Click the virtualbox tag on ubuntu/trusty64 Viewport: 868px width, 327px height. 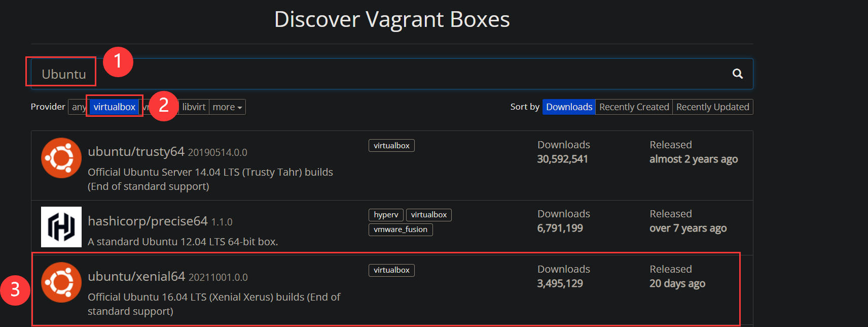[x=391, y=146]
